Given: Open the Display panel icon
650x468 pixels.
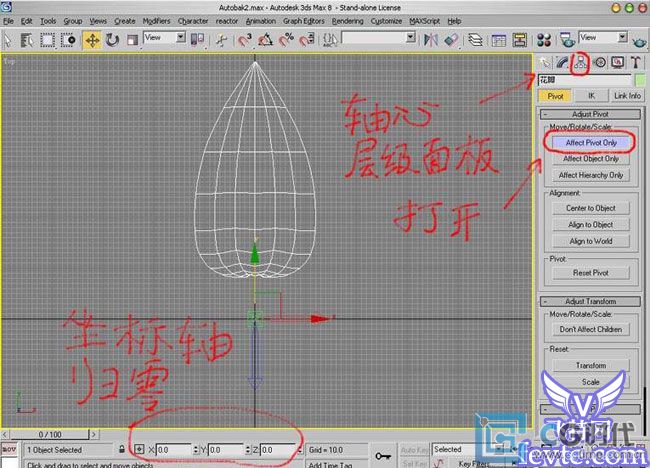Looking at the screenshot, I should pyautogui.click(x=618, y=61).
